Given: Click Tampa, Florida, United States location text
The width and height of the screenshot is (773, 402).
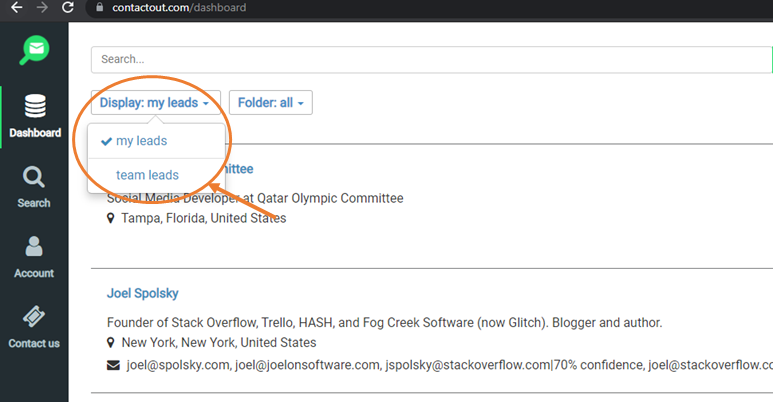Looking at the screenshot, I should [204, 218].
